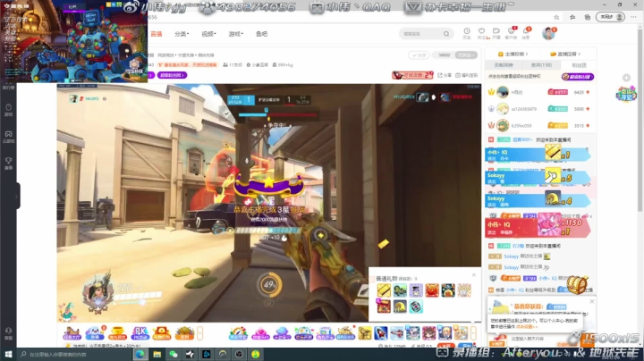Select the first-ranked contributor with 6420
Image resolution: width=644 pixels, height=361 pixels.
[x=540, y=92]
